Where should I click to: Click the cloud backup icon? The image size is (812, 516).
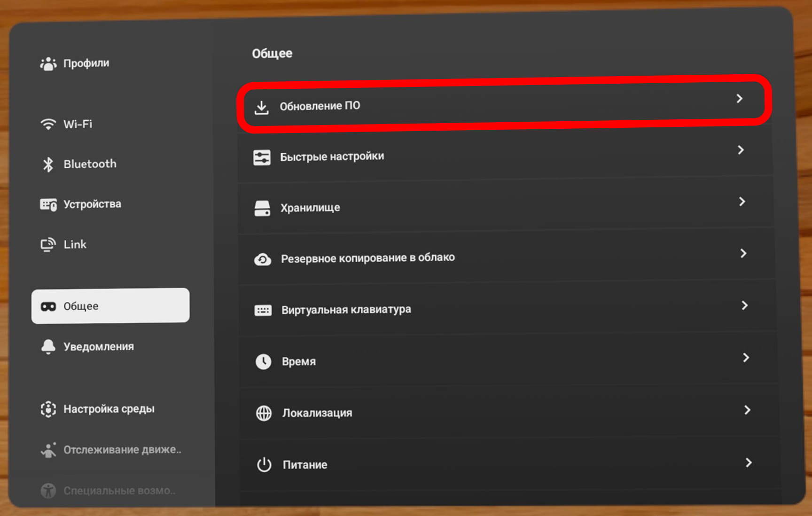pos(263,259)
